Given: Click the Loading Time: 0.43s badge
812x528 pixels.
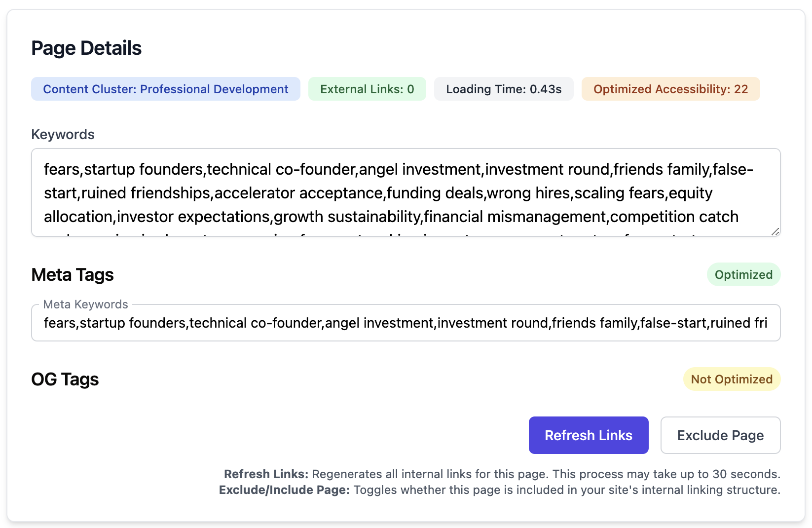Looking at the screenshot, I should tap(504, 89).
